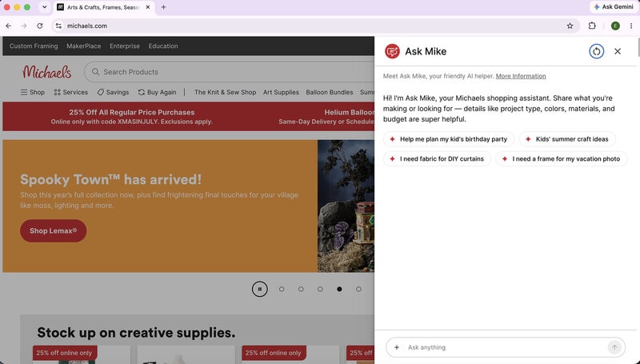Choose 'Help me plan my kid's birthday party'
Image resolution: width=640 pixels, height=364 pixels.
point(449,139)
